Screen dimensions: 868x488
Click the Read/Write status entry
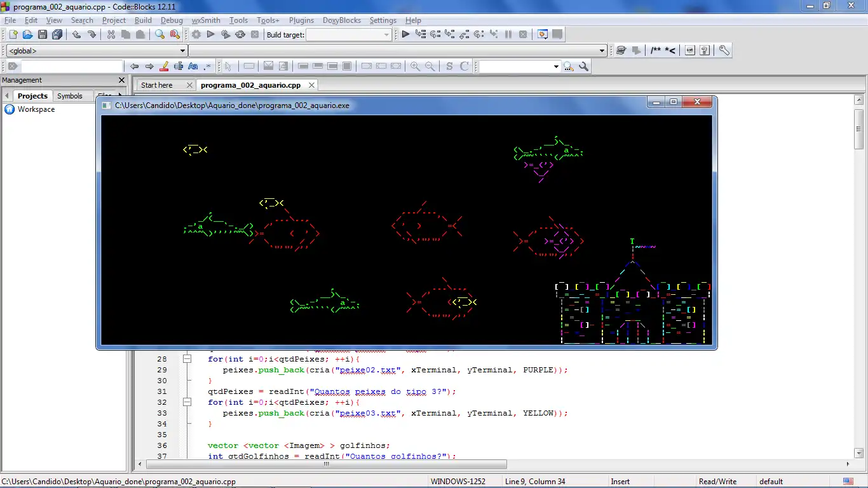coord(717,482)
